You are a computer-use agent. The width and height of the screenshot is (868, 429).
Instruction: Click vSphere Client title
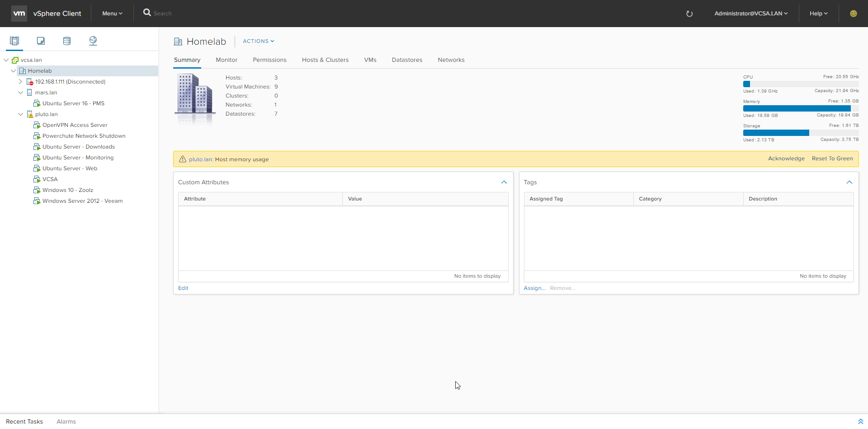click(57, 14)
